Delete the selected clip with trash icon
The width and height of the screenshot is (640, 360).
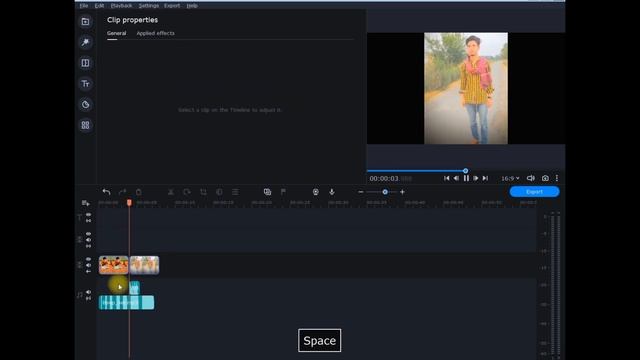[139, 192]
